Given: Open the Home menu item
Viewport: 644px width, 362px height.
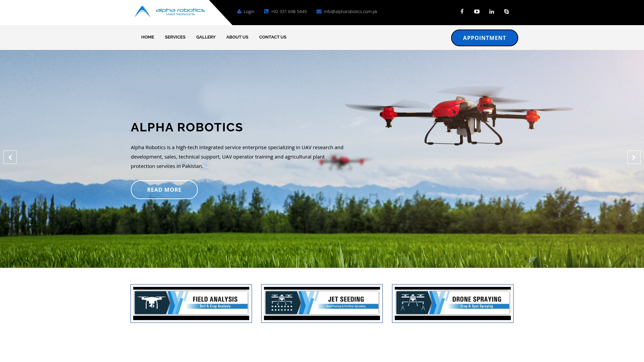Looking at the screenshot, I should pyautogui.click(x=148, y=37).
